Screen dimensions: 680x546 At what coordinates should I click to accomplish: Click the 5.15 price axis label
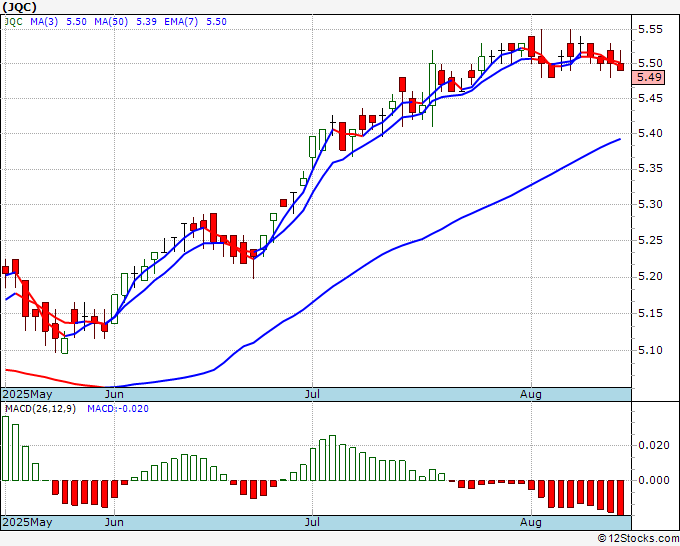(650, 313)
